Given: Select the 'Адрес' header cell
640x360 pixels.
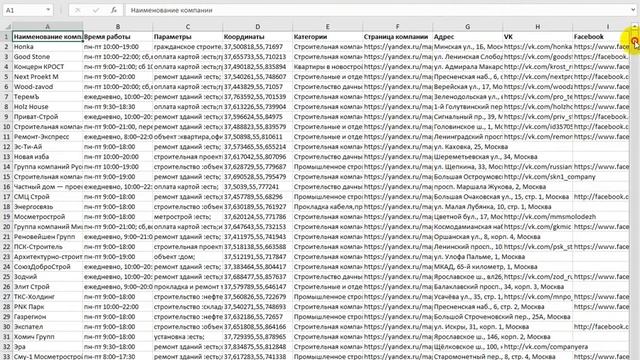Looking at the screenshot, I should point(468,37).
